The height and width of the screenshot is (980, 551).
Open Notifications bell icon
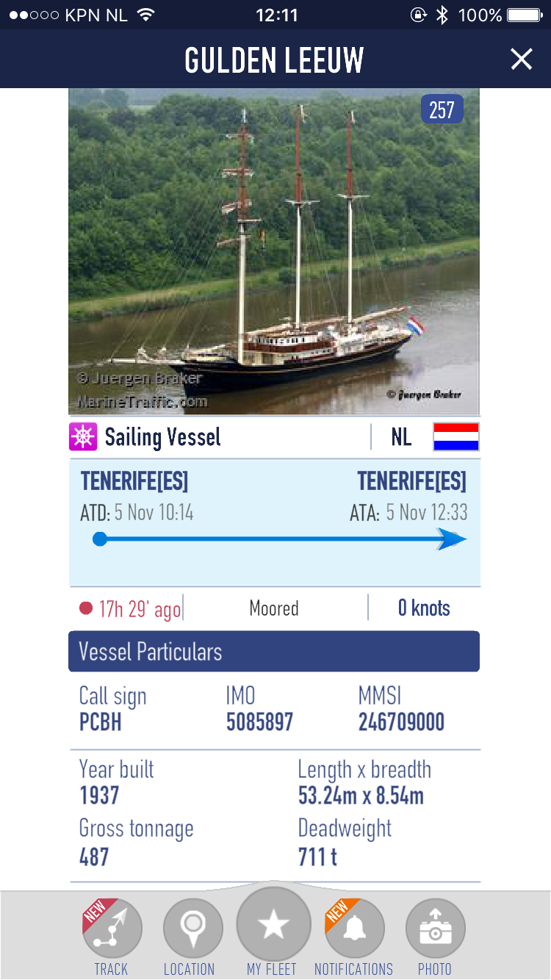coord(355,929)
